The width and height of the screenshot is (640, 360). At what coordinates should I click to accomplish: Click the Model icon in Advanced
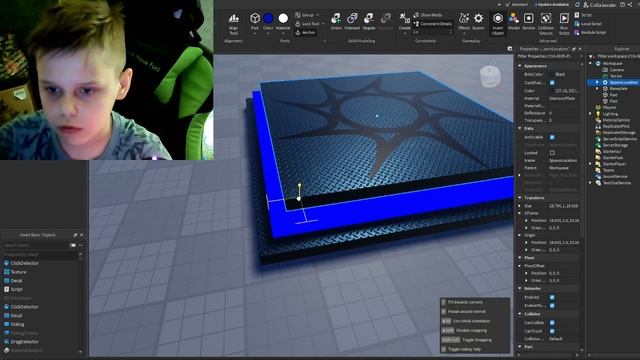pos(514,22)
